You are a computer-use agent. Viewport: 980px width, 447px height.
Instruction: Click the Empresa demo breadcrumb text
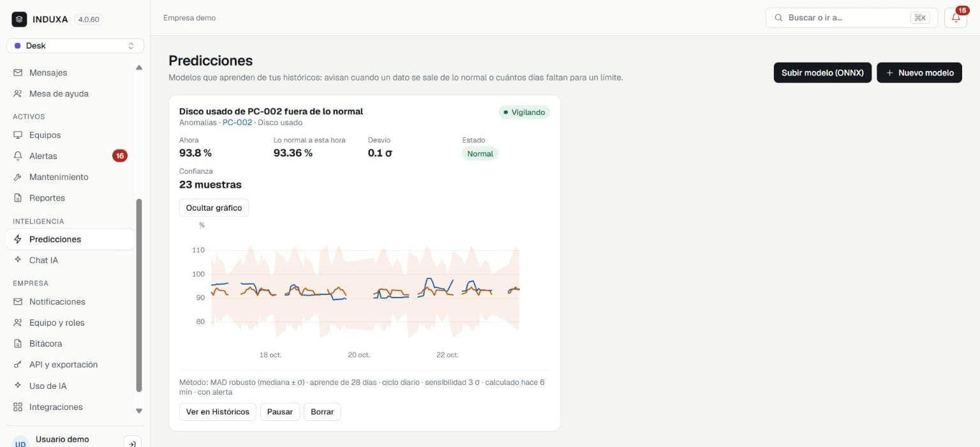(189, 18)
